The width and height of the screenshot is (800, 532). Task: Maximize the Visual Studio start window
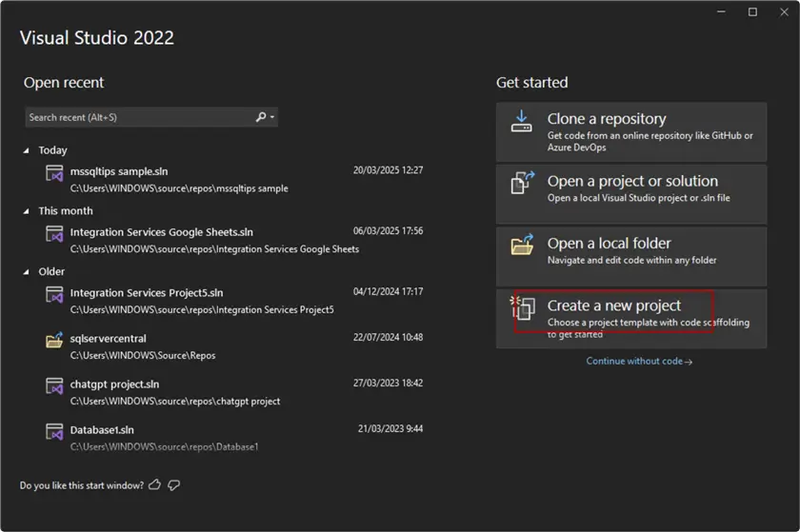(752, 11)
